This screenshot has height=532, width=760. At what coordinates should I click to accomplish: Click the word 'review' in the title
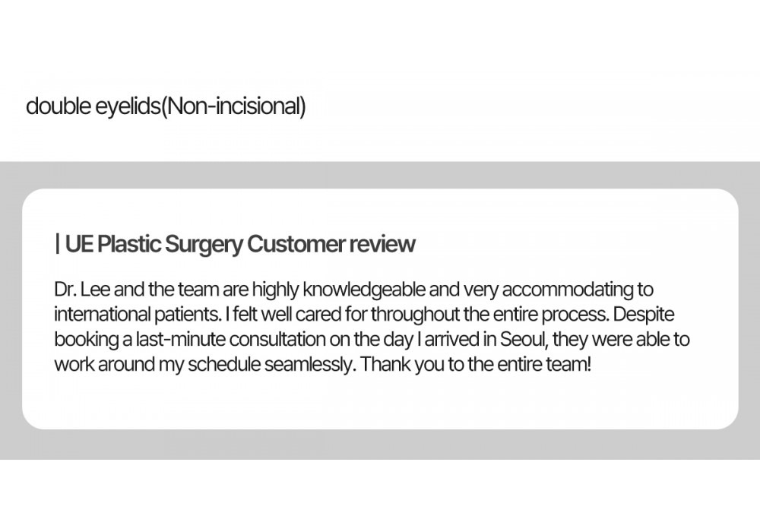click(x=382, y=244)
